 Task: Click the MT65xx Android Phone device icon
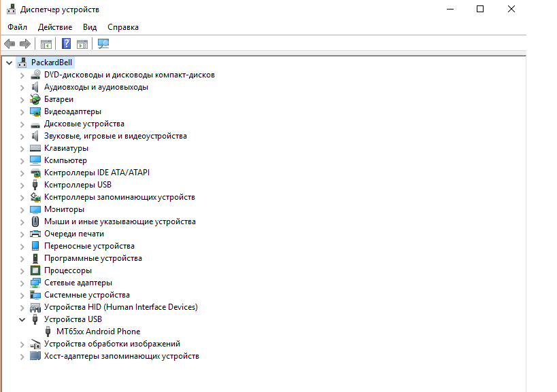pos(48,332)
